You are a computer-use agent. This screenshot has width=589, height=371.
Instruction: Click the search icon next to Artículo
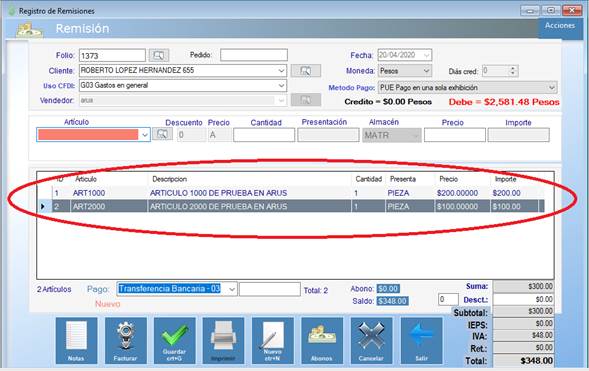tap(162, 134)
